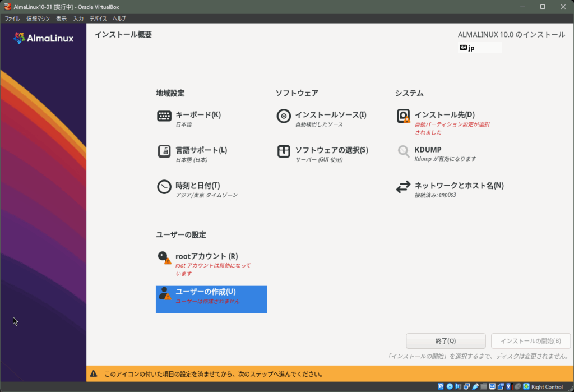
Task: Click the 地域設定 section heading
Action: point(170,93)
